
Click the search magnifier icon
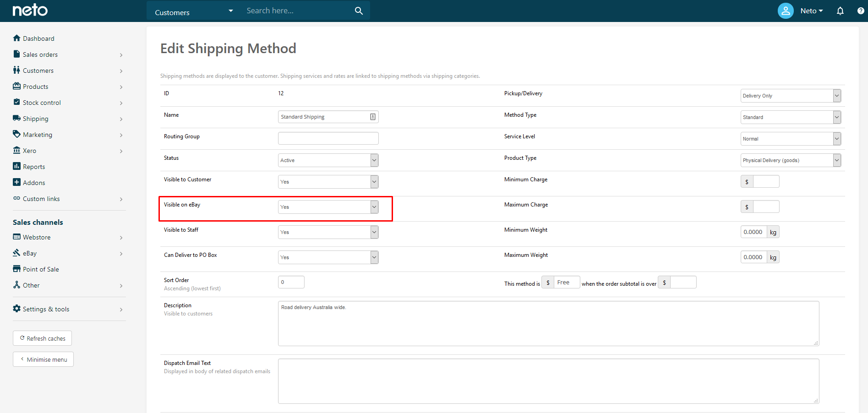pos(359,11)
